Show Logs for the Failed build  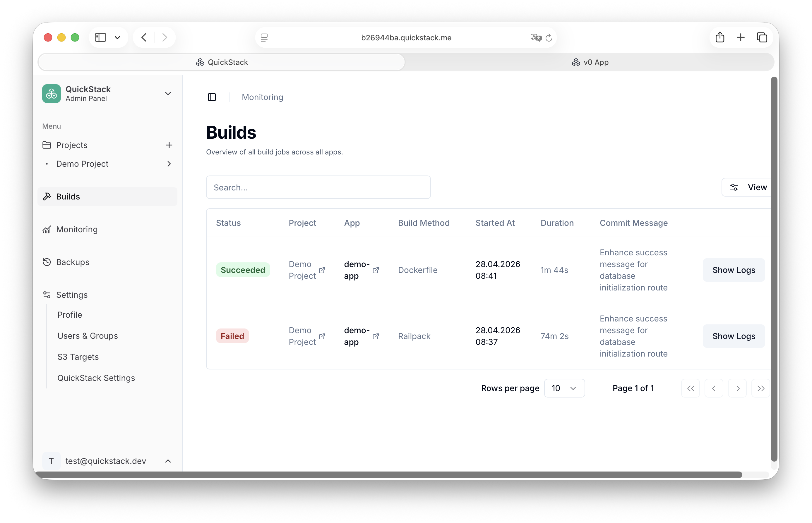[733, 336]
